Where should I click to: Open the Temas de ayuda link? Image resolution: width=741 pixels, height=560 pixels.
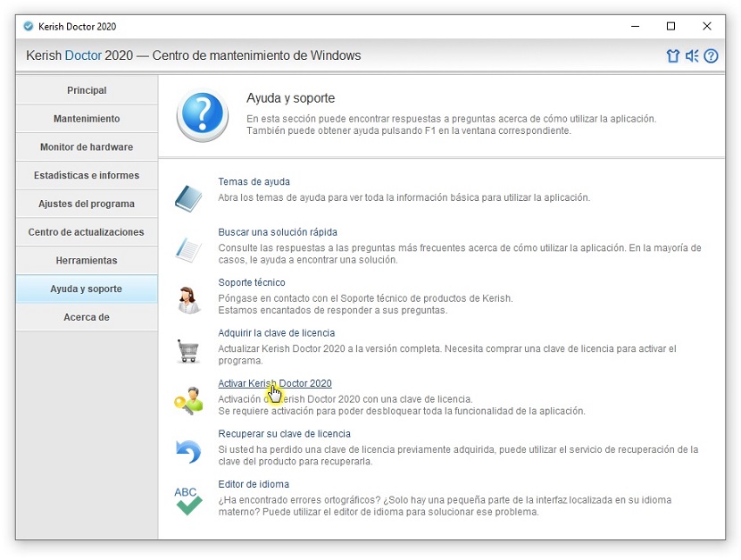[254, 181]
